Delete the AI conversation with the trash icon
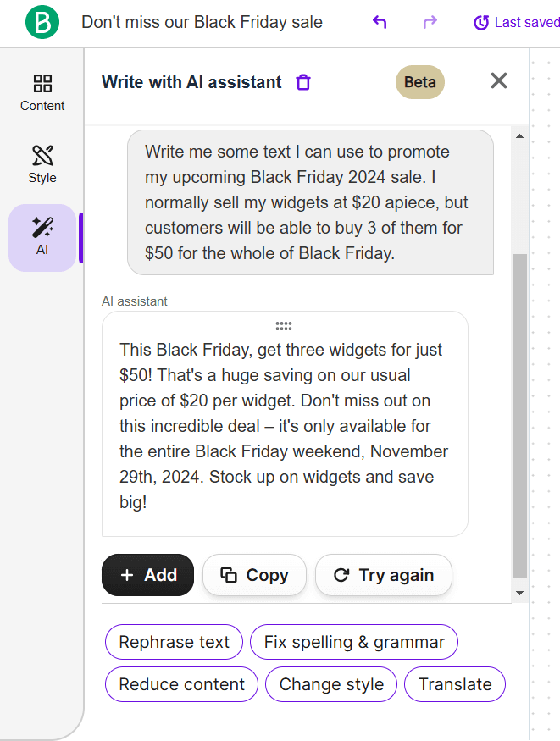Image resolution: width=560 pixels, height=741 pixels. pyautogui.click(x=303, y=82)
